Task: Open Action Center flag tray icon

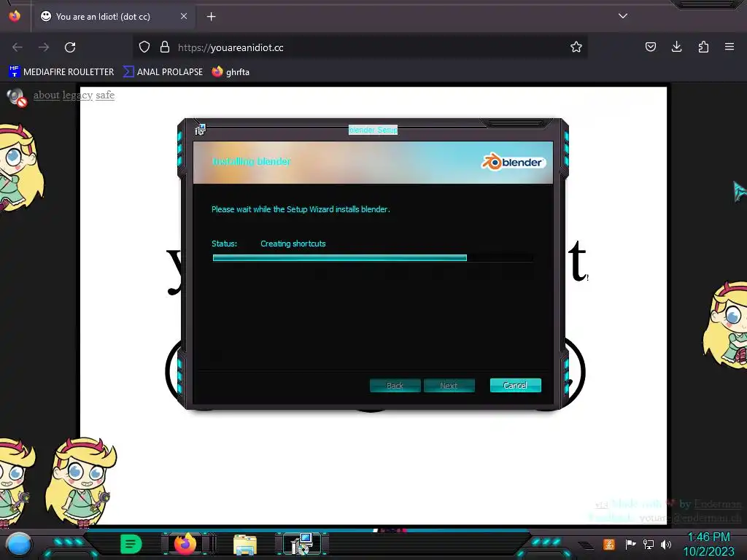Action: point(630,544)
